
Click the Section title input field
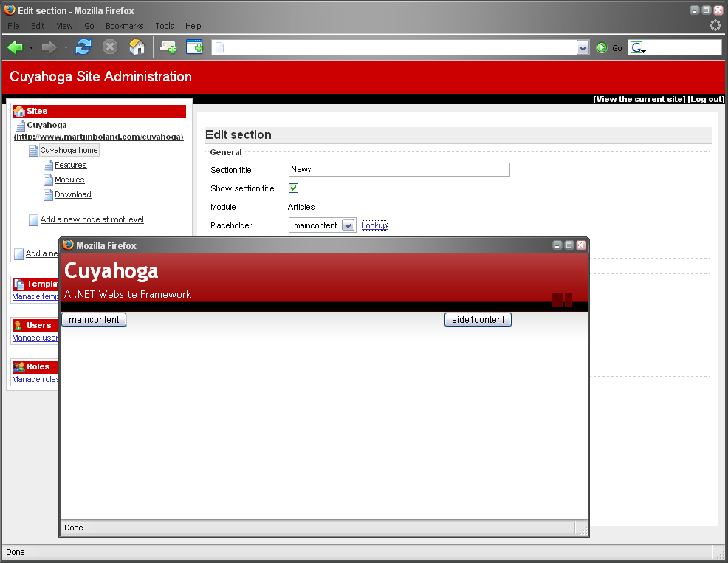click(399, 169)
